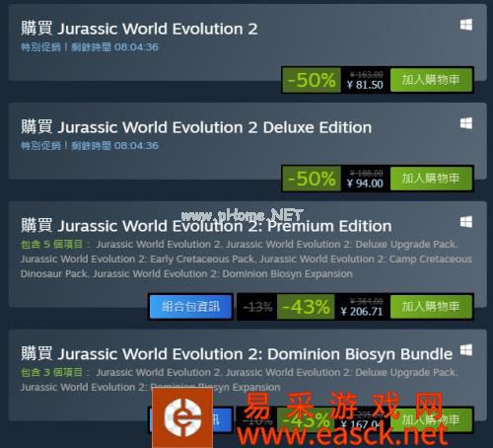This screenshot has width=493, height=448.
Task: Add the Deluxe Edition to the cart
Action: (431, 179)
